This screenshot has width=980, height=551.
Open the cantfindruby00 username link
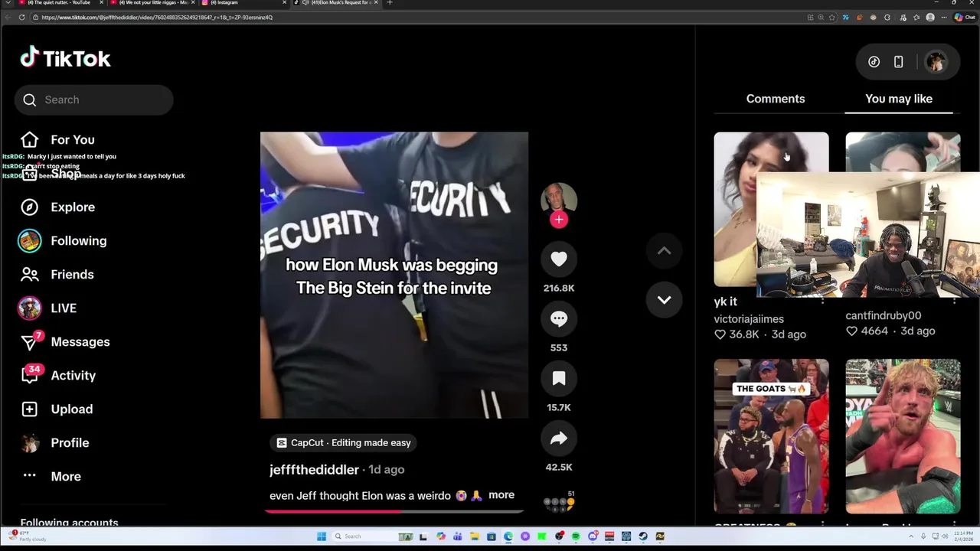click(883, 315)
